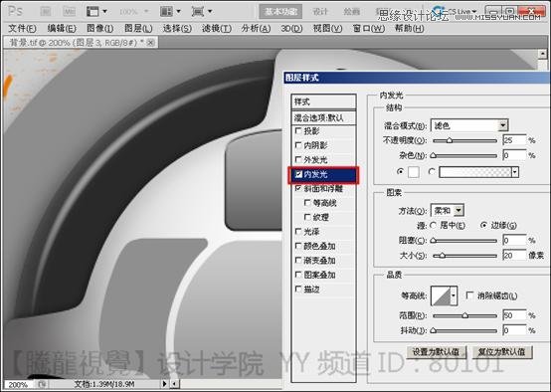
Task: Click the 大小 size slider handle
Action: (442, 256)
